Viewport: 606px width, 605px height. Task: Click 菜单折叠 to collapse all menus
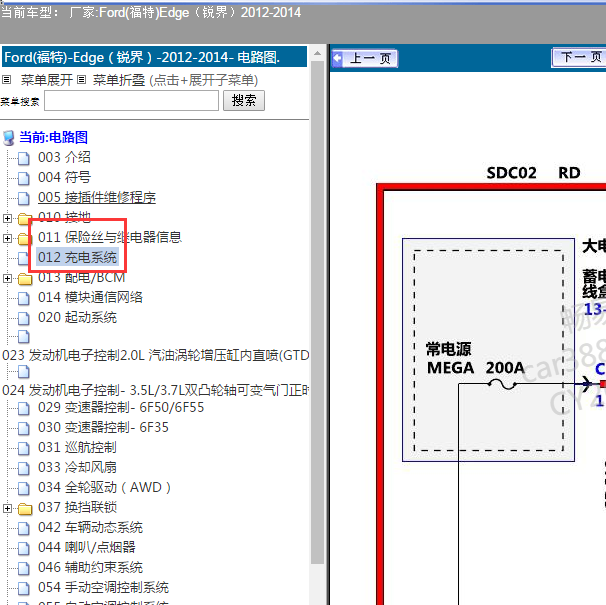click(x=119, y=80)
